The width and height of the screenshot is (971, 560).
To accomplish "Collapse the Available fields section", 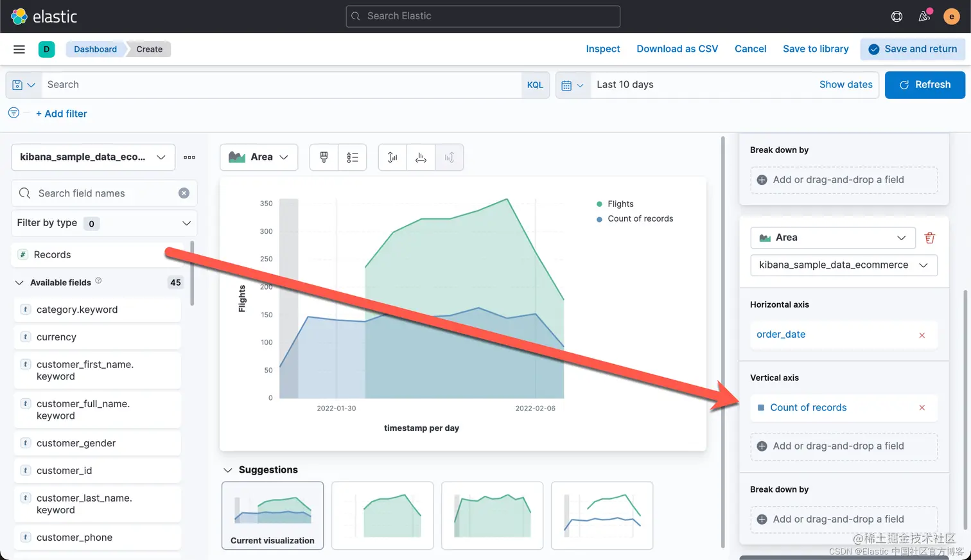I will (19, 283).
